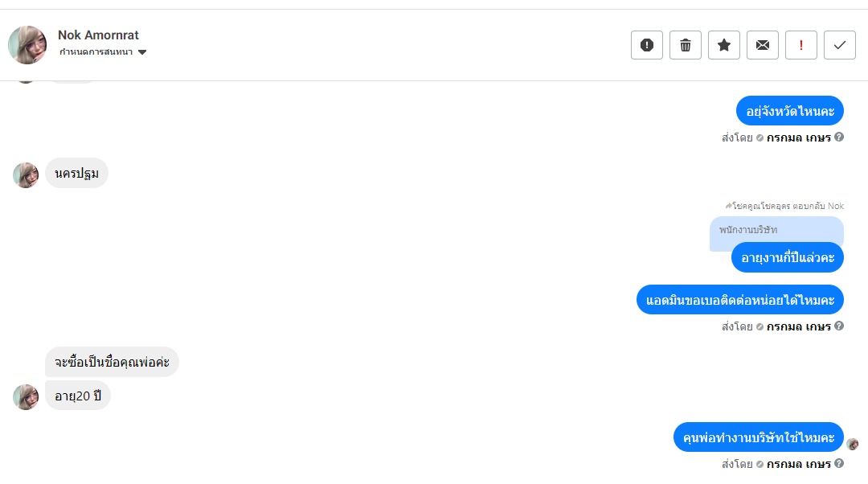The image size is (868, 484).
Task: Mark conversation done with checkmark icon
Action: pyautogui.click(x=840, y=45)
